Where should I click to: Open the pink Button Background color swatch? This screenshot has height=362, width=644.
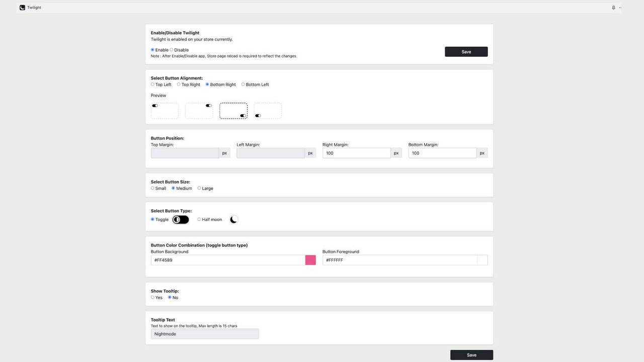(x=310, y=260)
